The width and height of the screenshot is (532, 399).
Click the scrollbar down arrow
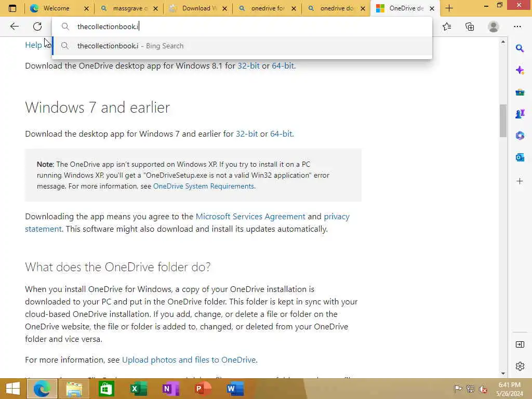tap(503, 373)
